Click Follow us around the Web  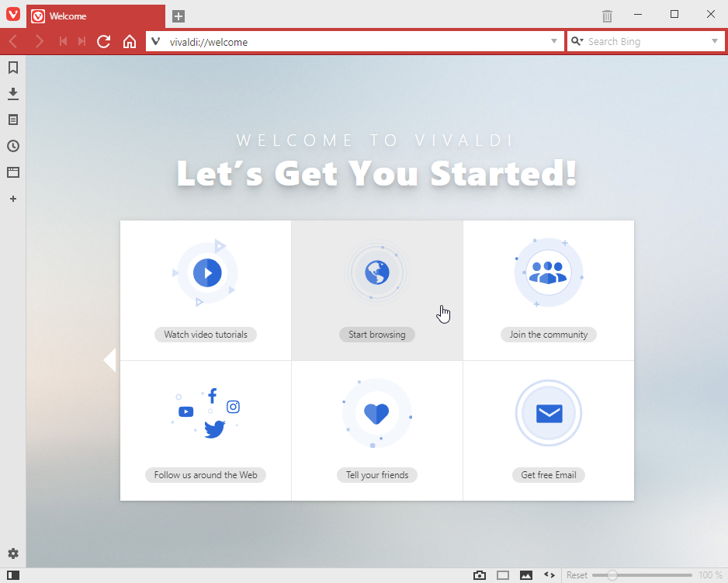point(206,475)
